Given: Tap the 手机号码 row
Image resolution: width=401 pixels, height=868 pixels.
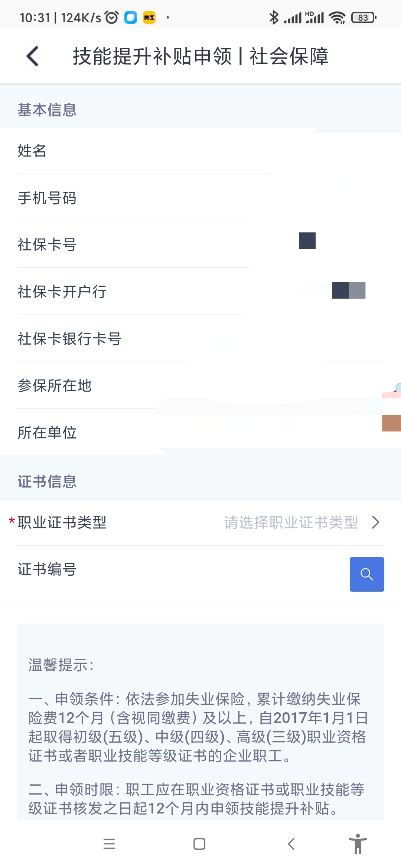Looking at the screenshot, I should (x=200, y=198).
